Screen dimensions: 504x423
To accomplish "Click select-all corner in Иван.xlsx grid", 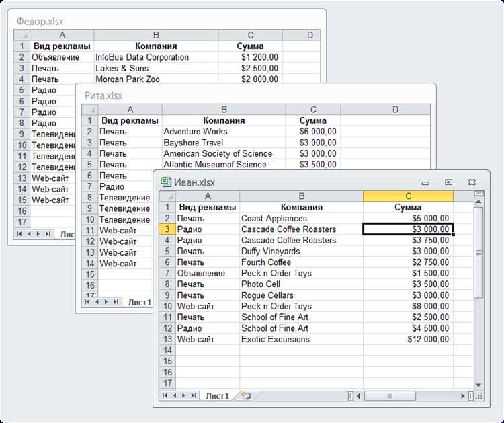I will tap(167, 196).
